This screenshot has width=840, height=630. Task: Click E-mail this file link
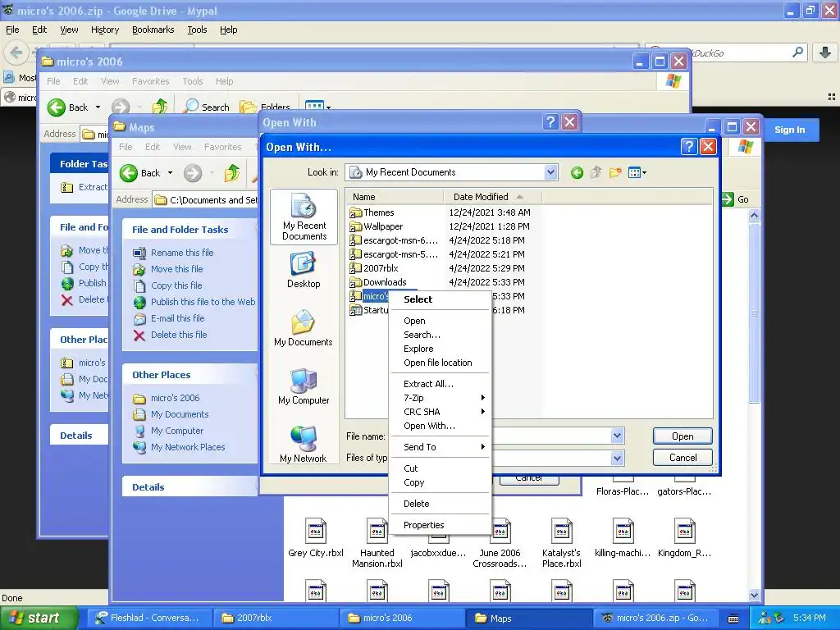coord(178,318)
